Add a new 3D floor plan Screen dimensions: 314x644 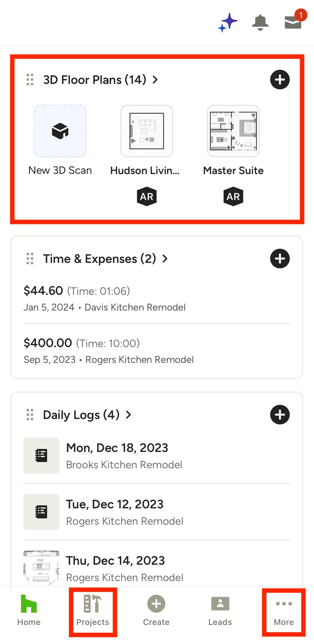point(280,80)
